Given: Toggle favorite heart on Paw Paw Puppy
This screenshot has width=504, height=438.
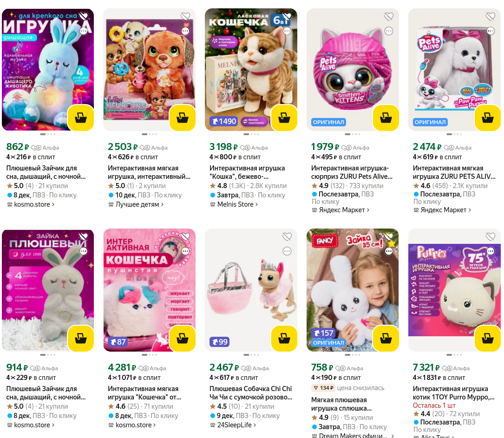Looking at the screenshot, I should click(491, 16).
